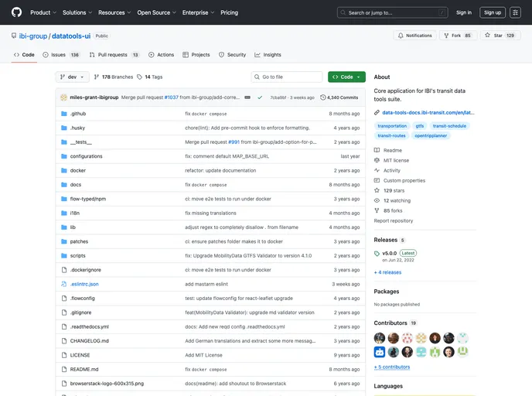Select the transportation topic tag
Viewport: 532px width, 396px height.
click(x=392, y=126)
